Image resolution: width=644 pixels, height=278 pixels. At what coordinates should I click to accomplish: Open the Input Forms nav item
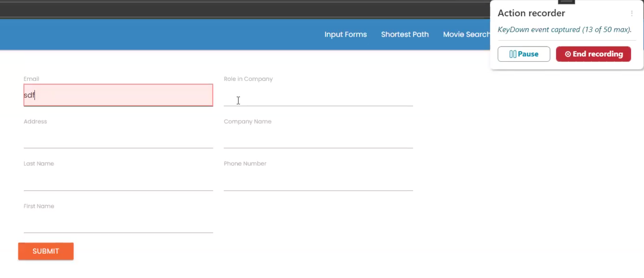tap(345, 34)
